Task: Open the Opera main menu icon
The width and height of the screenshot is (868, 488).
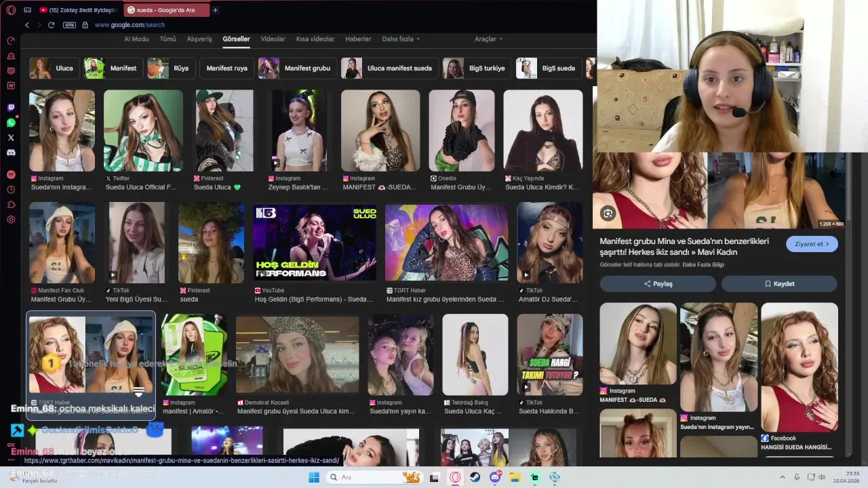Action: coord(11,10)
